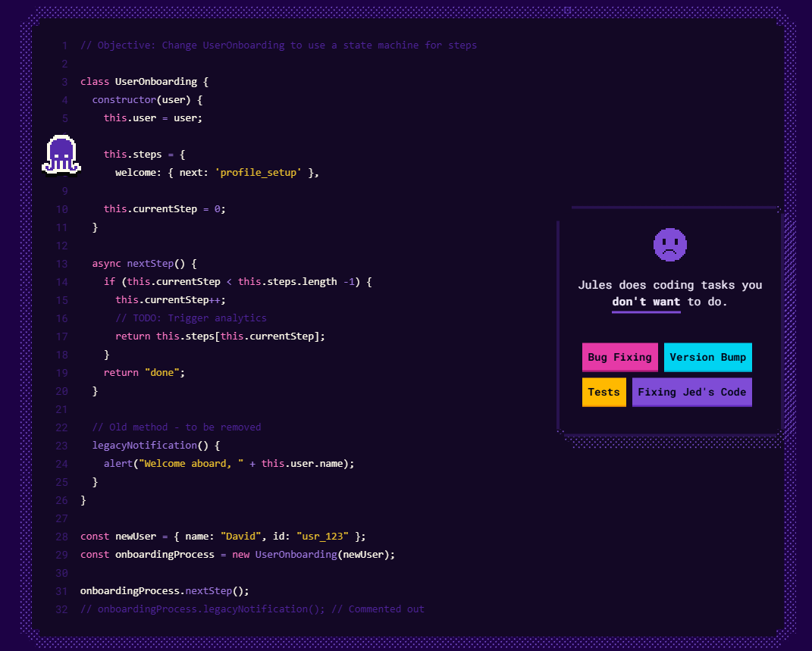Click "onboardingProcess.nextStep();" on line 31
The height and width of the screenshot is (651, 812).
pos(165,591)
